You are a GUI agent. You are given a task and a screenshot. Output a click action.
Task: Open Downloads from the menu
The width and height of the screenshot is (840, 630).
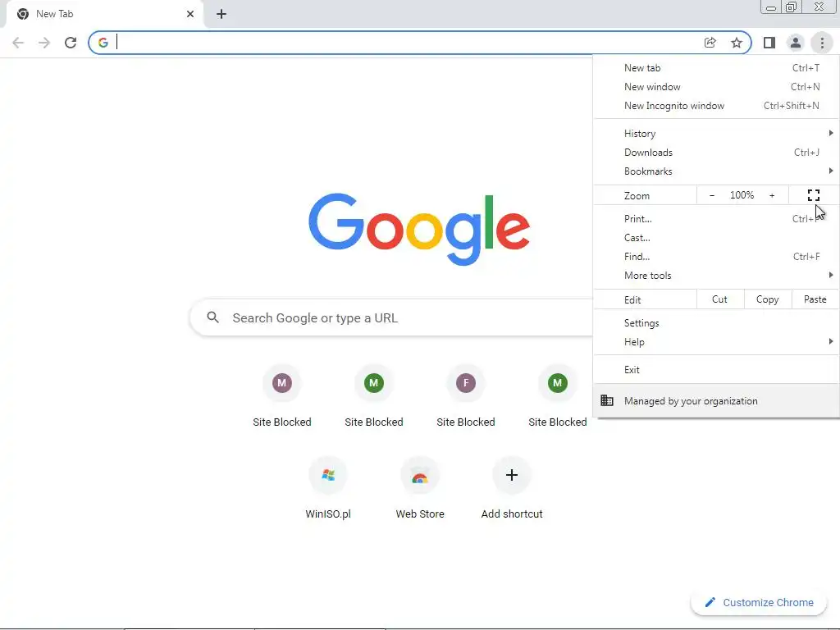click(x=716, y=152)
